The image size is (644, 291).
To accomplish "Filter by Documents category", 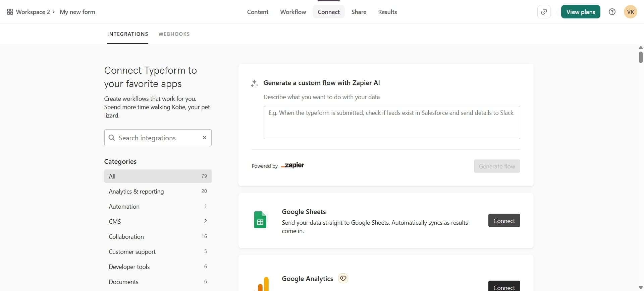I will pos(158,282).
